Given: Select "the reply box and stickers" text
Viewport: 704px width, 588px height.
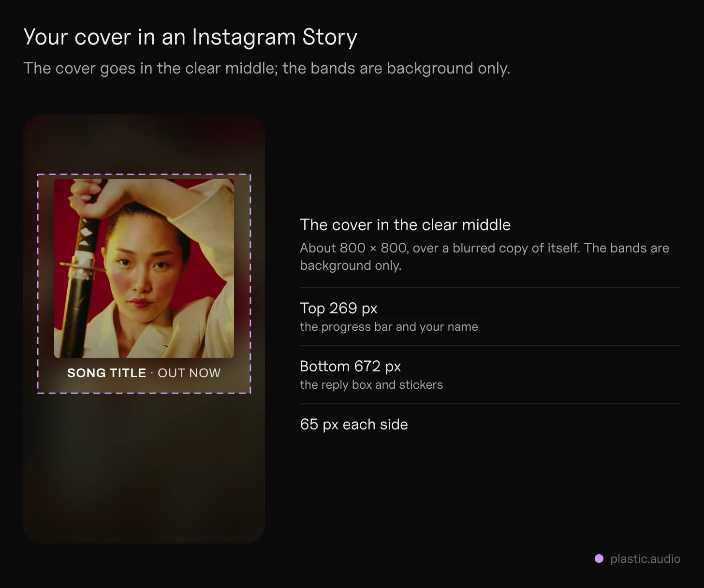Looking at the screenshot, I should coord(371,385).
